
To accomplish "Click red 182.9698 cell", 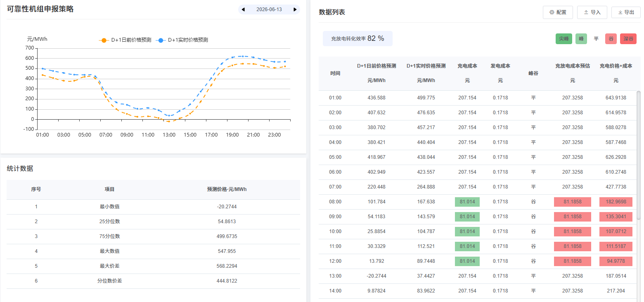I will tap(616, 202).
